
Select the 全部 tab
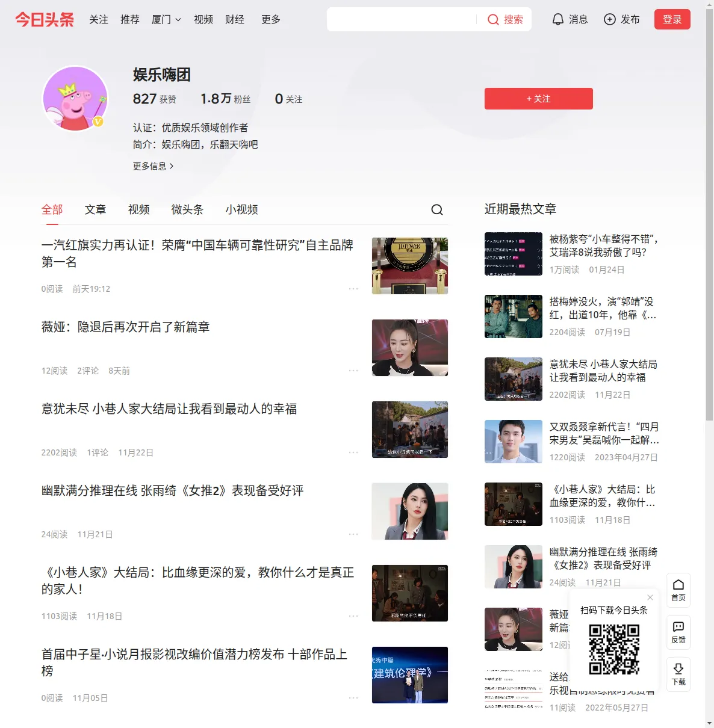tap(52, 209)
